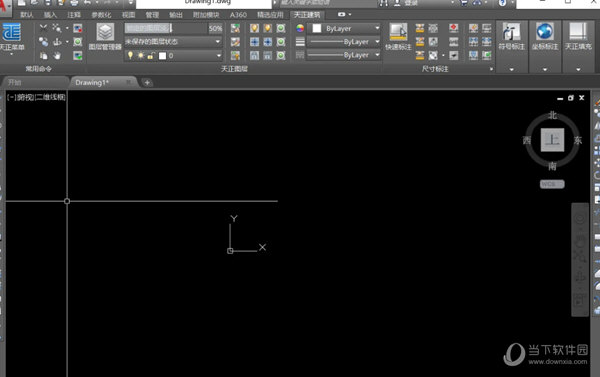
Task: Switch to the 参数化 ribbon tab
Action: (x=101, y=15)
